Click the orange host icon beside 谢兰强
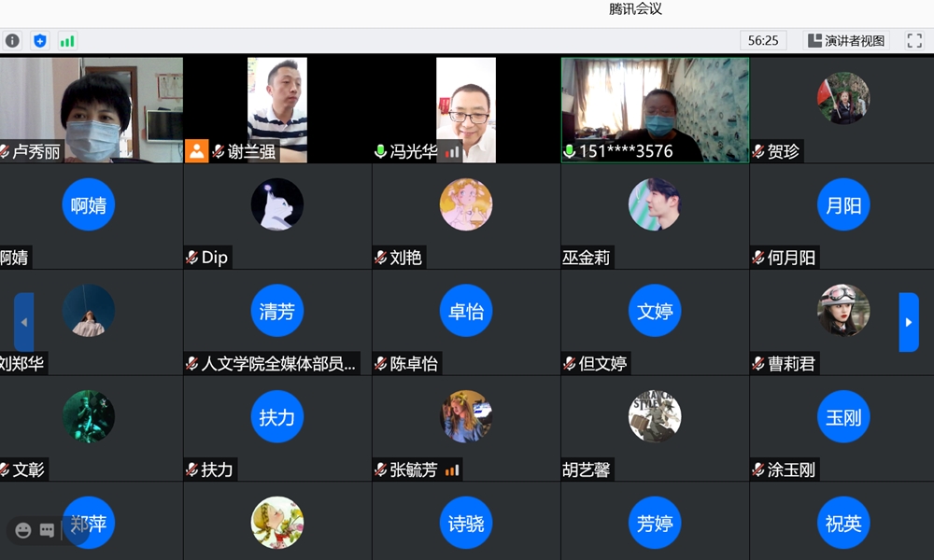The width and height of the screenshot is (934, 560). [x=196, y=151]
